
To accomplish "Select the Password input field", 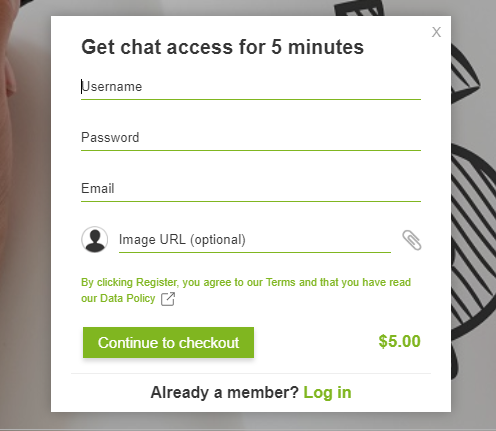I will click(251, 138).
